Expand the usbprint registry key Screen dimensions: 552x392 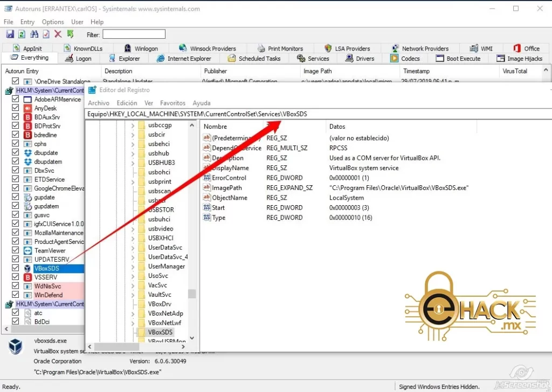click(133, 182)
